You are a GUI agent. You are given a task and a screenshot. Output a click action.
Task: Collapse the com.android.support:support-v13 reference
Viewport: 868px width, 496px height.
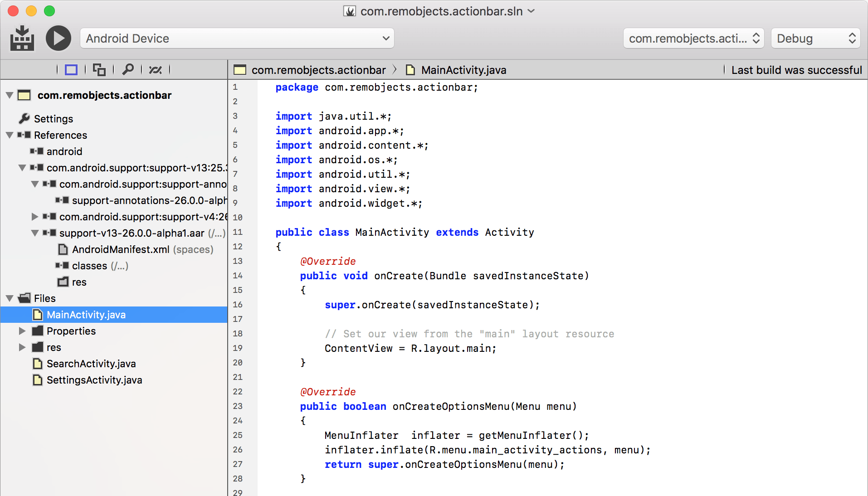tap(22, 168)
